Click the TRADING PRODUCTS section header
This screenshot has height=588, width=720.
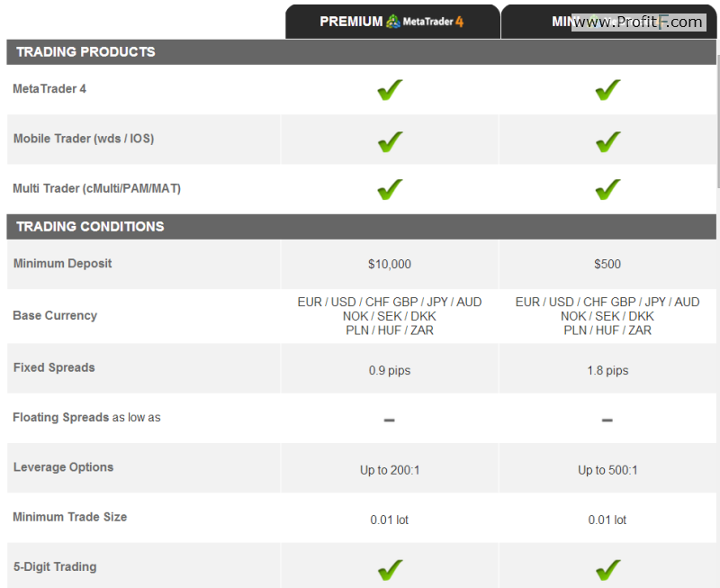tap(362, 52)
